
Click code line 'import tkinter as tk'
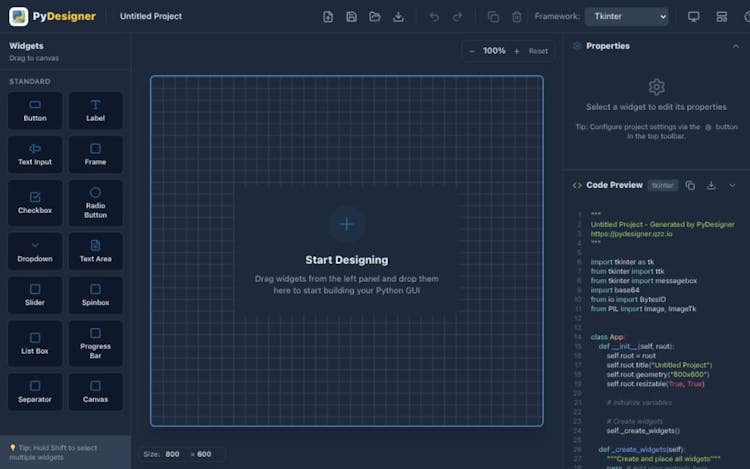(622, 262)
